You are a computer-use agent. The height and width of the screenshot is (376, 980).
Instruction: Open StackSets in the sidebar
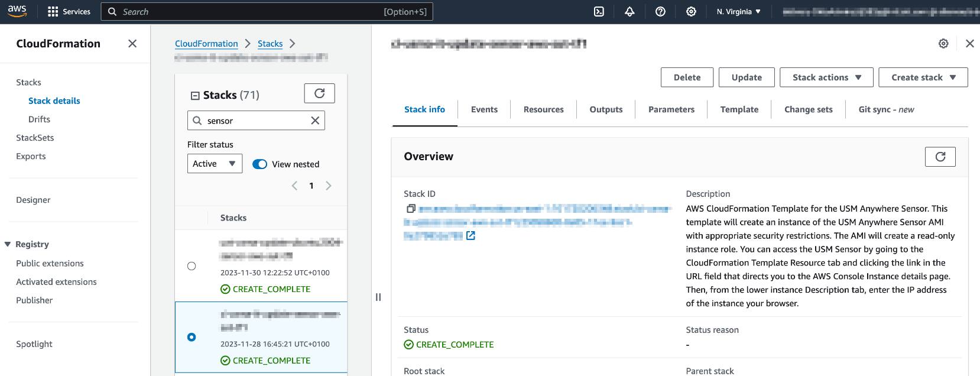point(35,138)
